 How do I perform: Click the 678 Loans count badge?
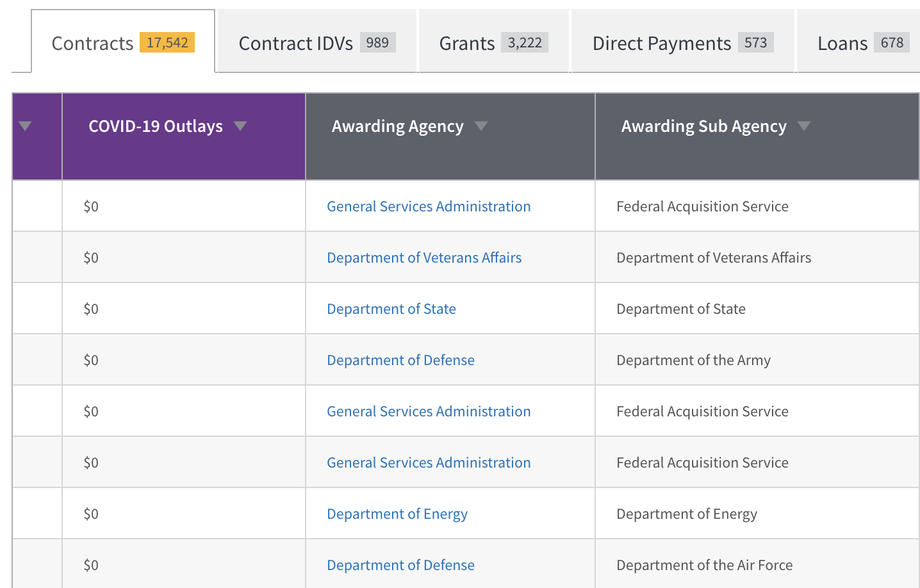pyautogui.click(x=892, y=42)
